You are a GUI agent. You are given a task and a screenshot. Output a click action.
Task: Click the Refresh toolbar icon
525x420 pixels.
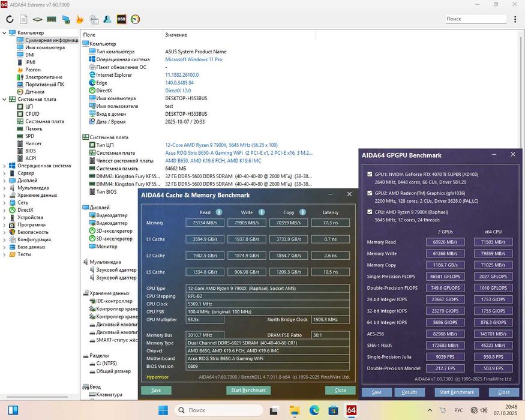click(10, 19)
